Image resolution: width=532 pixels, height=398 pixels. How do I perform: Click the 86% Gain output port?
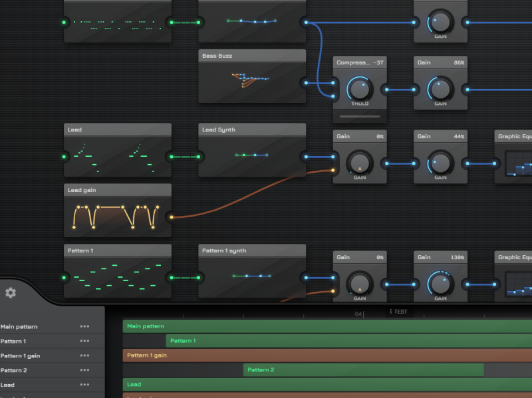coord(467,90)
